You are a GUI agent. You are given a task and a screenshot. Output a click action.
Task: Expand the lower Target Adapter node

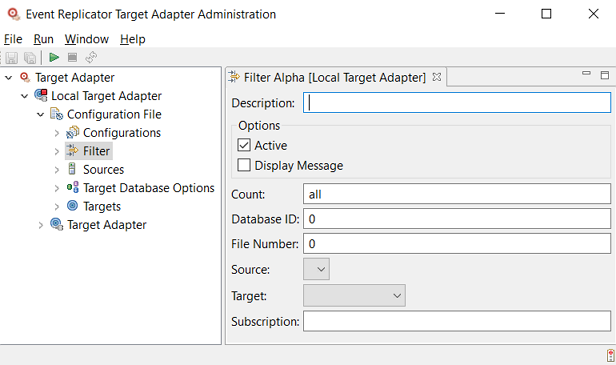[x=40, y=225]
